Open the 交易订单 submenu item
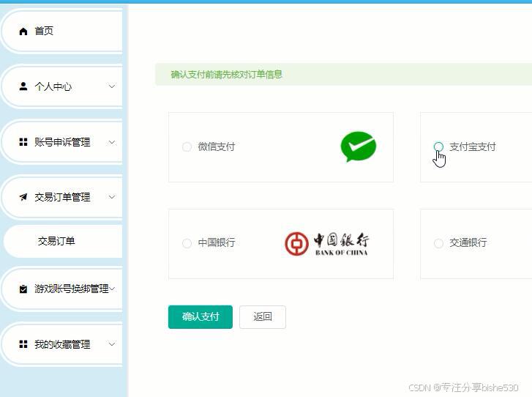This screenshot has width=532, height=397. pos(63,241)
